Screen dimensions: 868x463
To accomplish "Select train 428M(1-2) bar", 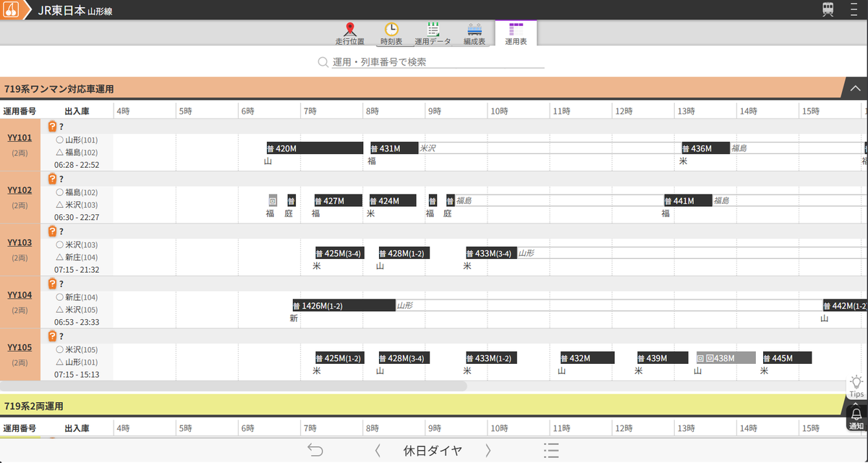I will (403, 253).
